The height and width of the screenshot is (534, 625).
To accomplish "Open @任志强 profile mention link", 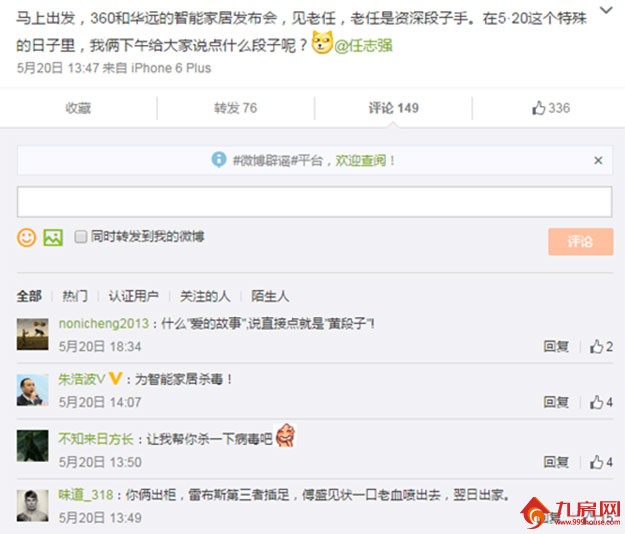I will pyautogui.click(x=363, y=46).
